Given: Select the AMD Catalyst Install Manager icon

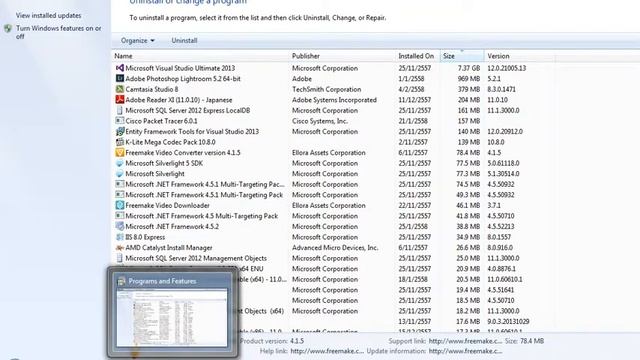Looking at the screenshot, I should point(120,248).
